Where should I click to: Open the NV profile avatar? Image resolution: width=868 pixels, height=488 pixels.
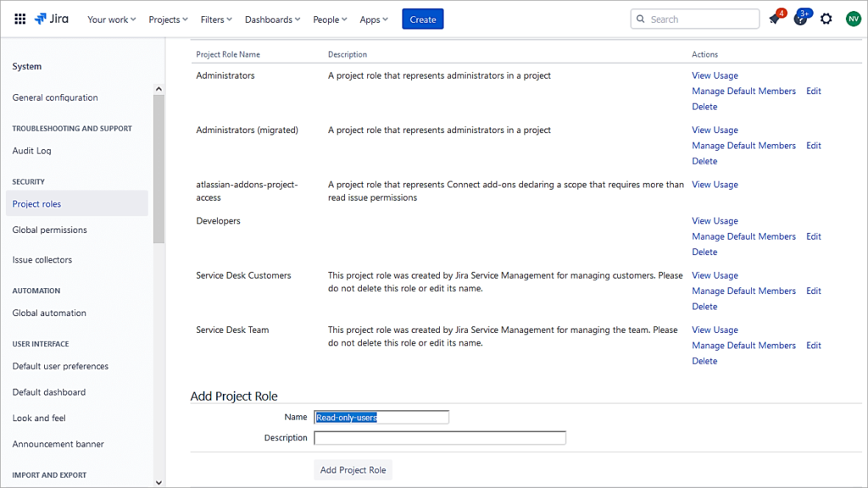click(x=853, y=18)
